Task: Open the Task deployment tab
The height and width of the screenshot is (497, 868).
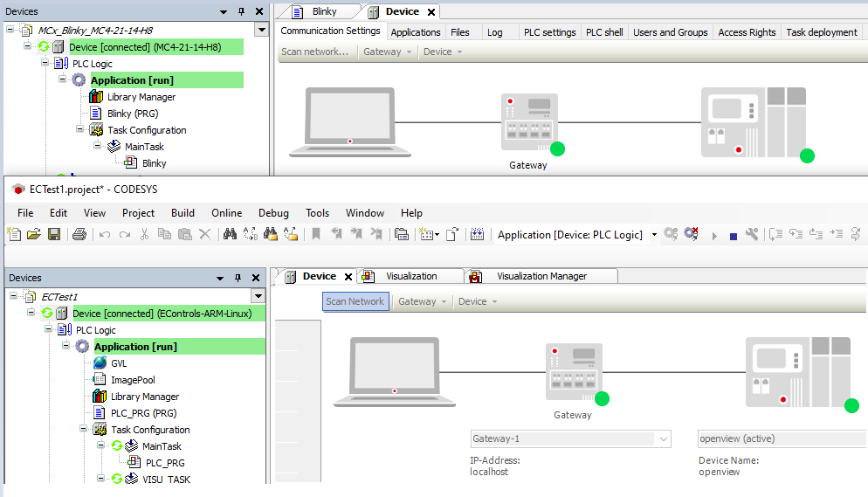Action: [x=822, y=32]
